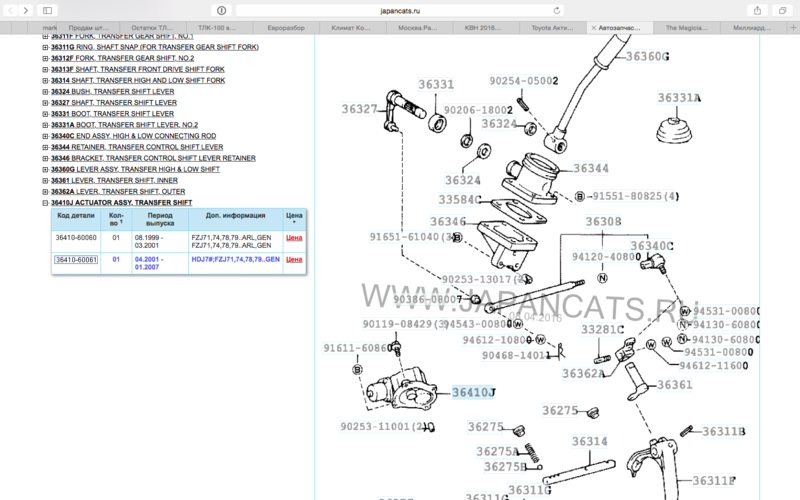Add a new tab with plus button
This screenshot has height=500, width=800.
793,28
